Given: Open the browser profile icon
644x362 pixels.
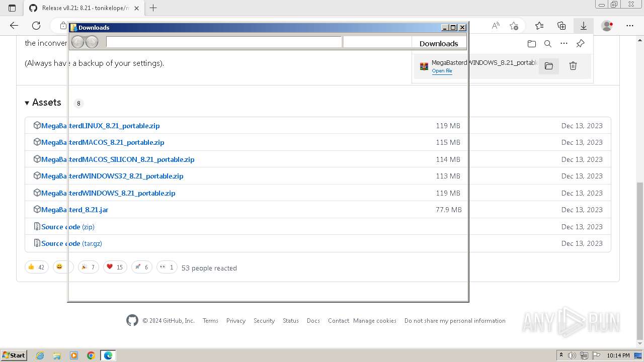Looking at the screenshot, I should (607, 26).
